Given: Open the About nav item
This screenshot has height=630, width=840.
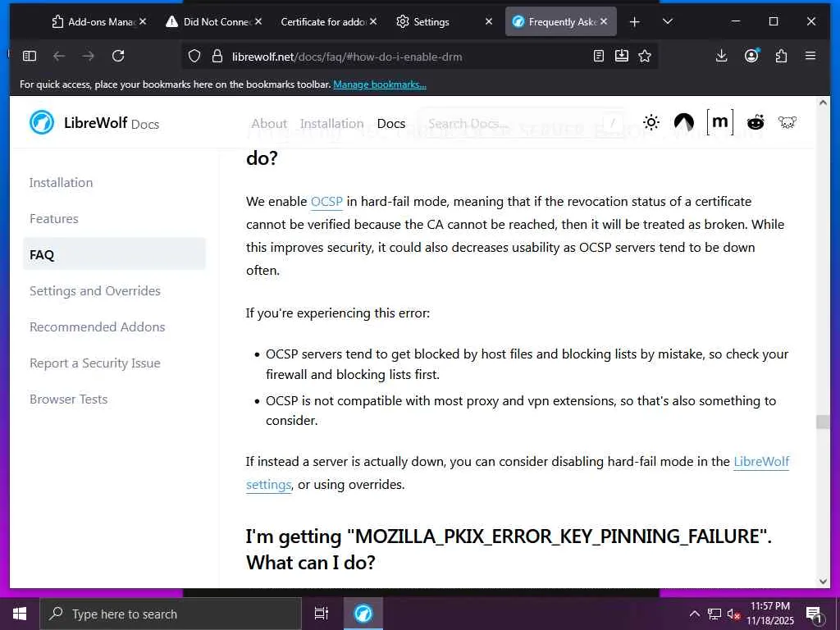Looking at the screenshot, I should click(x=269, y=124).
